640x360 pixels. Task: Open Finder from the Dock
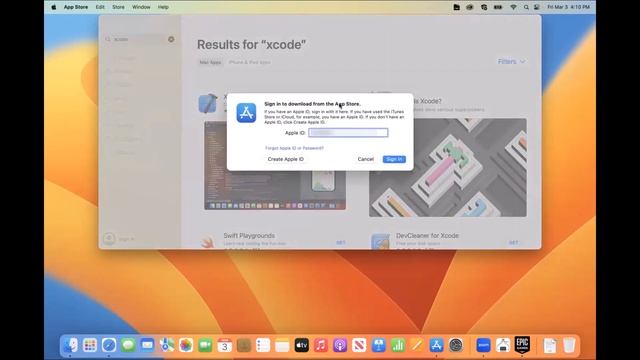(71, 345)
